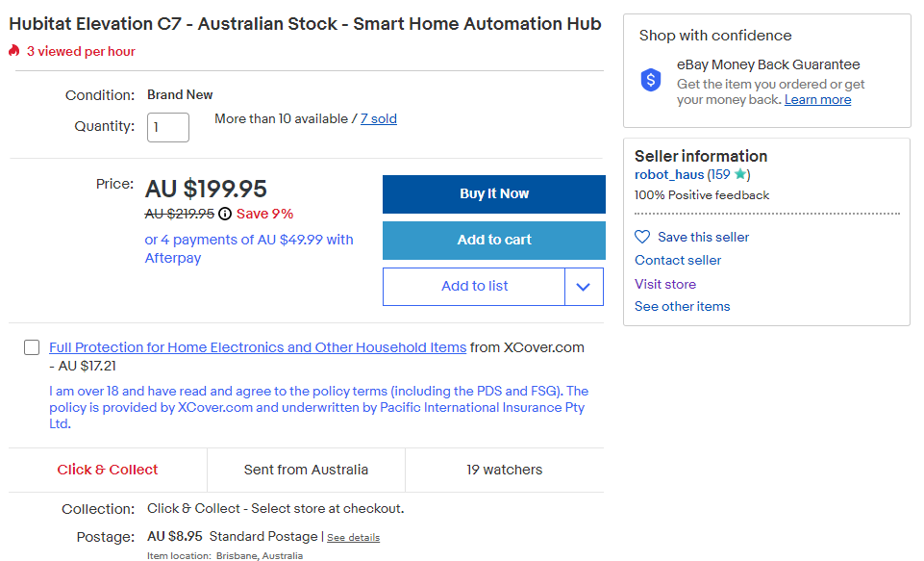This screenshot has width=924, height=561.
Task: Click See details next to postage
Action: pos(354,537)
